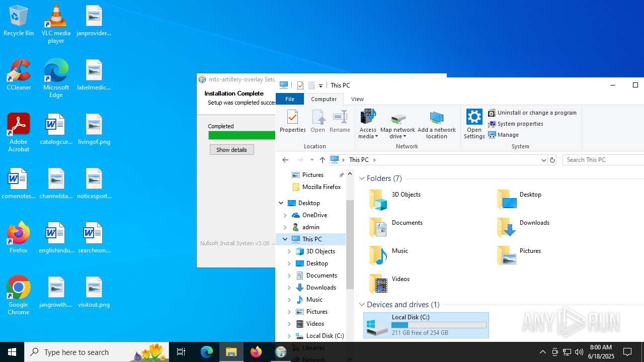This screenshot has width=644, height=362.
Task: Select Local Disk (C:) drive tile
Action: [426, 325]
